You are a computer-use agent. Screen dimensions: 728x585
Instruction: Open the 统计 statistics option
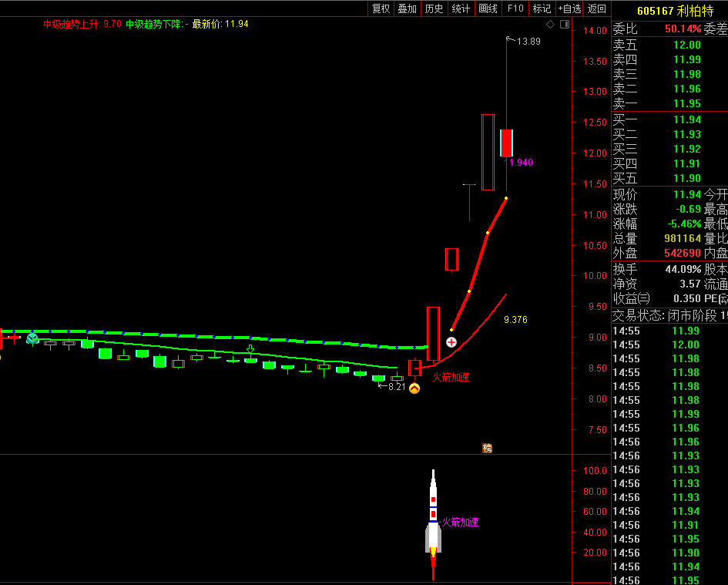point(461,8)
